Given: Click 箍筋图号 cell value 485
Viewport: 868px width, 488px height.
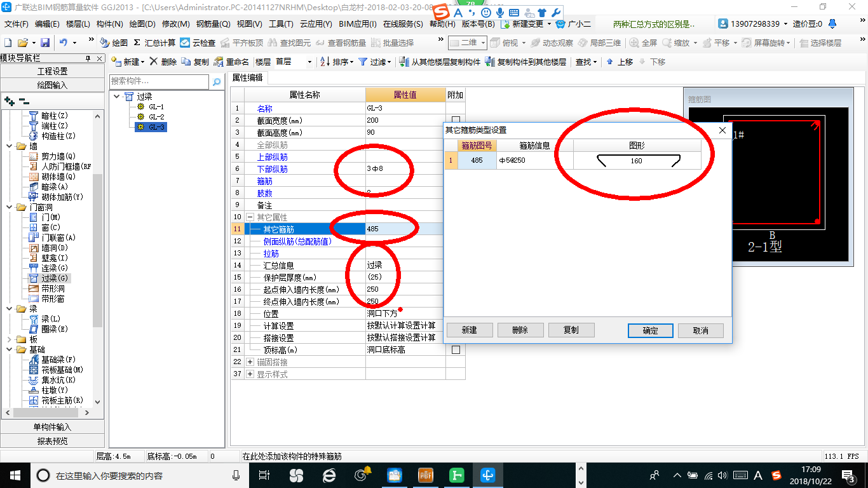Looking at the screenshot, I should (477, 161).
